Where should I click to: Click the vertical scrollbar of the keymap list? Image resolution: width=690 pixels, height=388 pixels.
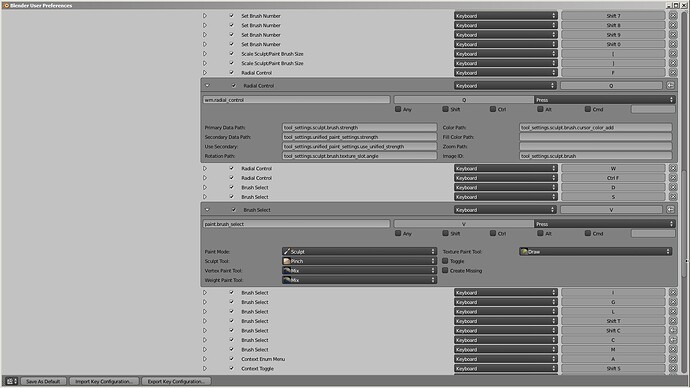(x=684, y=224)
